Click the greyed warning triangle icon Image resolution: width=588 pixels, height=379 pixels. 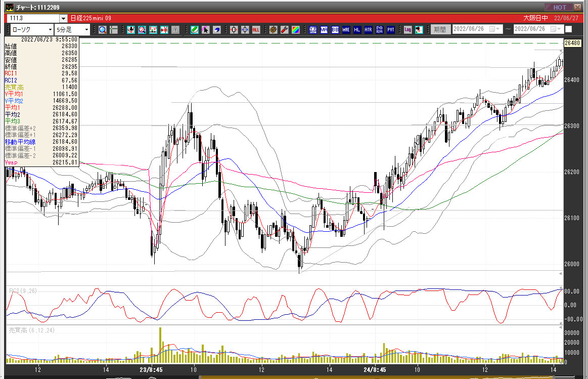click(x=175, y=30)
